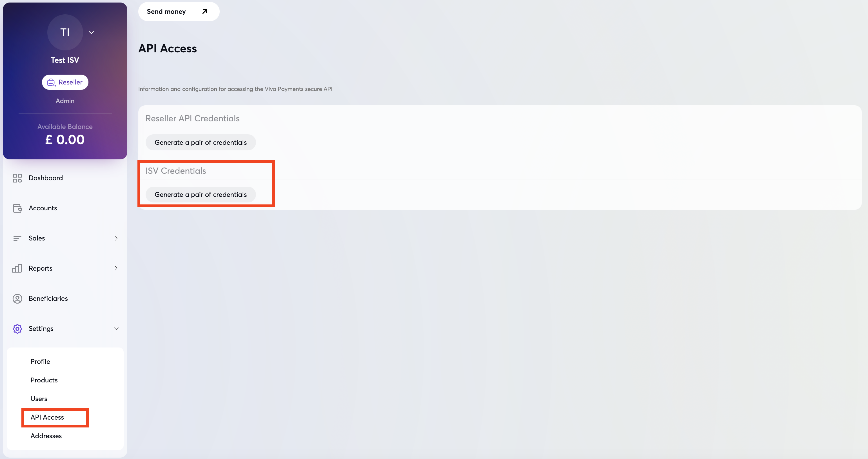Select Products in the Settings submenu
Image resolution: width=868 pixels, height=459 pixels.
(44, 380)
